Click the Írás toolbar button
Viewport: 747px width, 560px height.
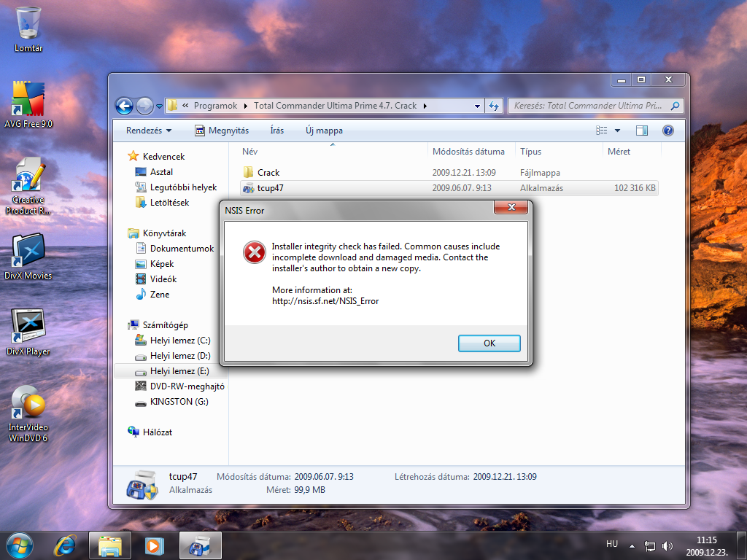(x=276, y=131)
